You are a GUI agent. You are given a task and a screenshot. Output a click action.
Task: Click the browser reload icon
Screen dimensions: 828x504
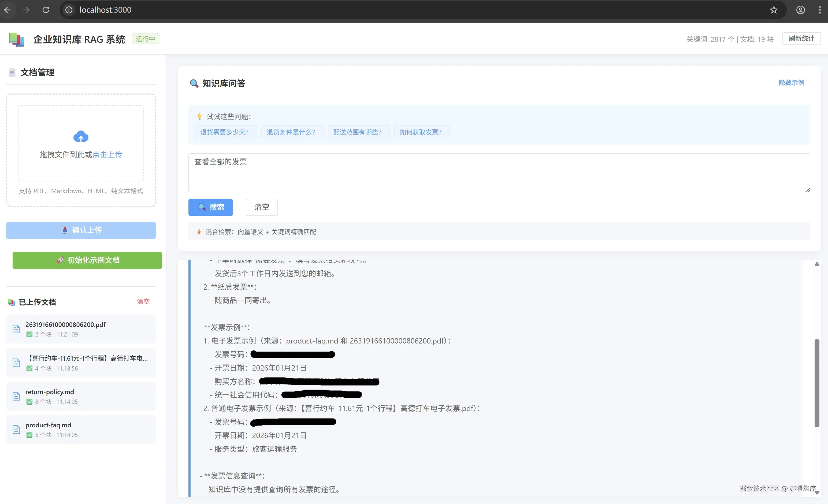coord(46,10)
